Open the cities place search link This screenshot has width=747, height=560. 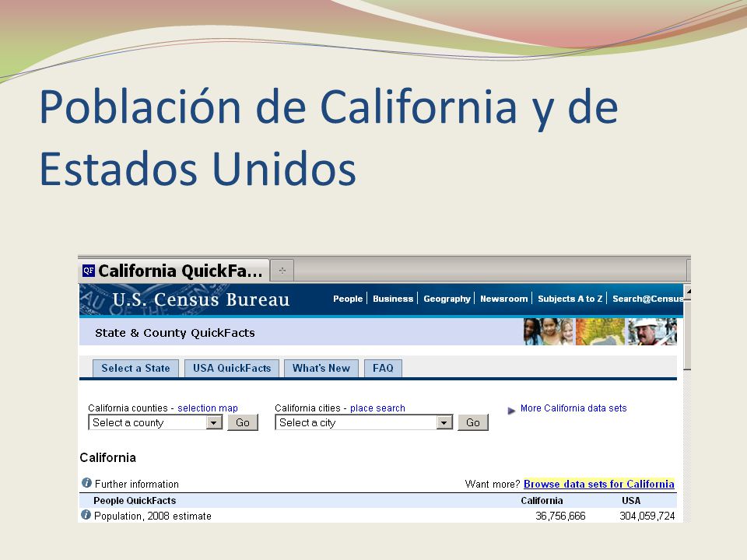(x=378, y=408)
